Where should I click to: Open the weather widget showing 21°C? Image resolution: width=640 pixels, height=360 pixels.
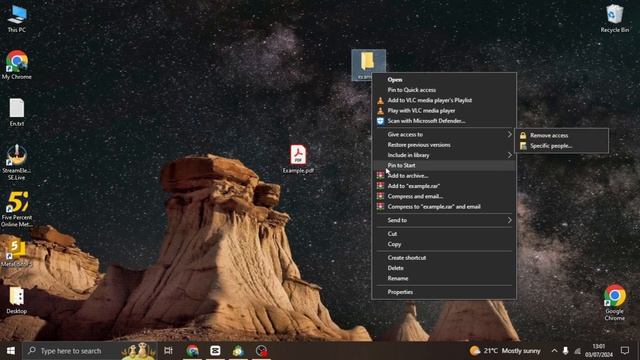click(505, 351)
